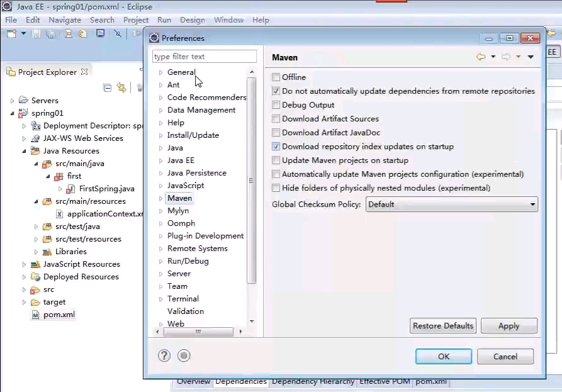The height and width of the screenshot is (392, 562).
Task: Check Hide folders of physically nested modules
Action: pyautogui.click(x=276, y=188)
